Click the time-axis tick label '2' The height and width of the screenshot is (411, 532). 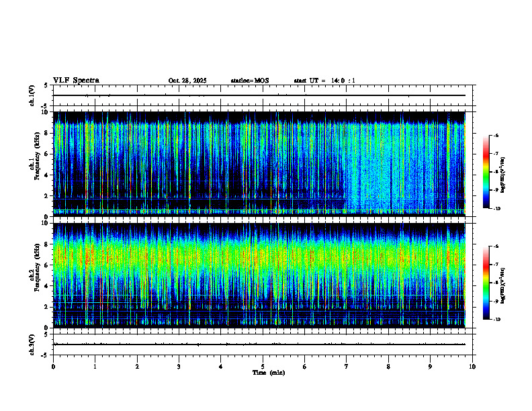[x=137, y=367]
